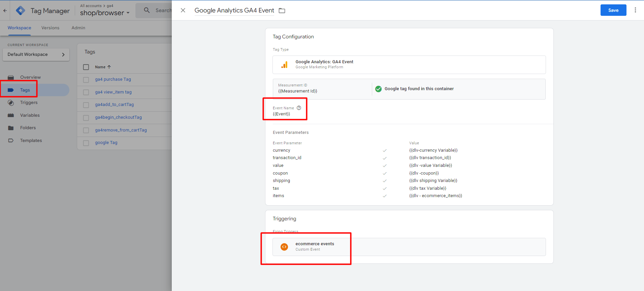Image resolution: width=644 pixels, height=291 pixels.
Task: Open Triggers in the sidebar
Action: [x=29, y=103]
